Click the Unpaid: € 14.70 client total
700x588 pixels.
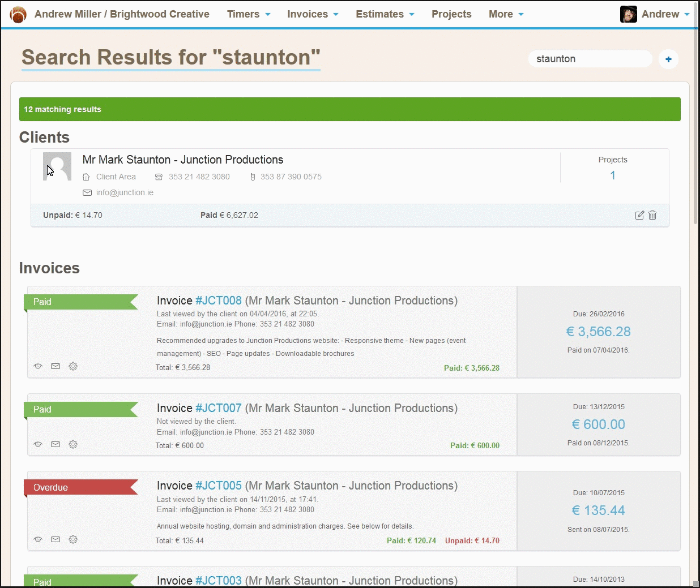point(72,215)
